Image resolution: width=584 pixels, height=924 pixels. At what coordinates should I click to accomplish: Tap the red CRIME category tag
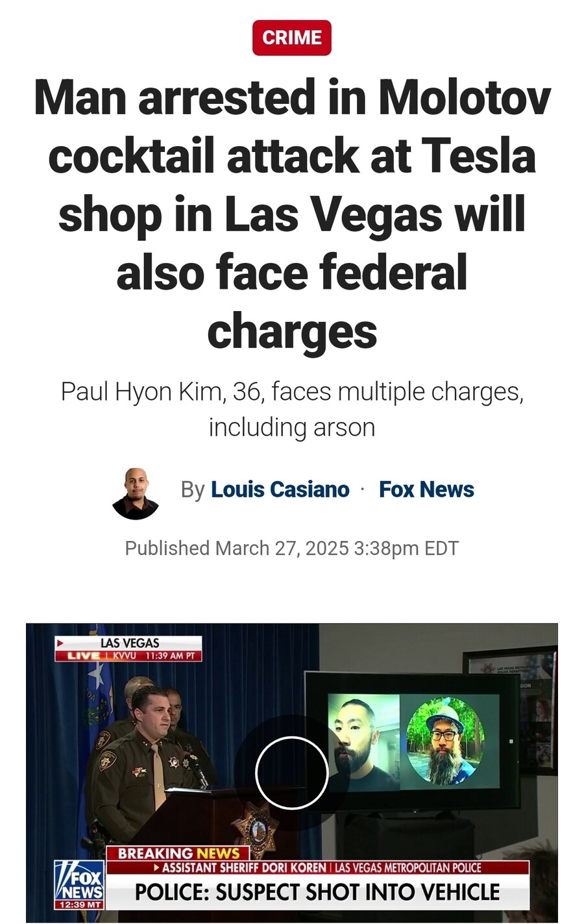[292, 38]
